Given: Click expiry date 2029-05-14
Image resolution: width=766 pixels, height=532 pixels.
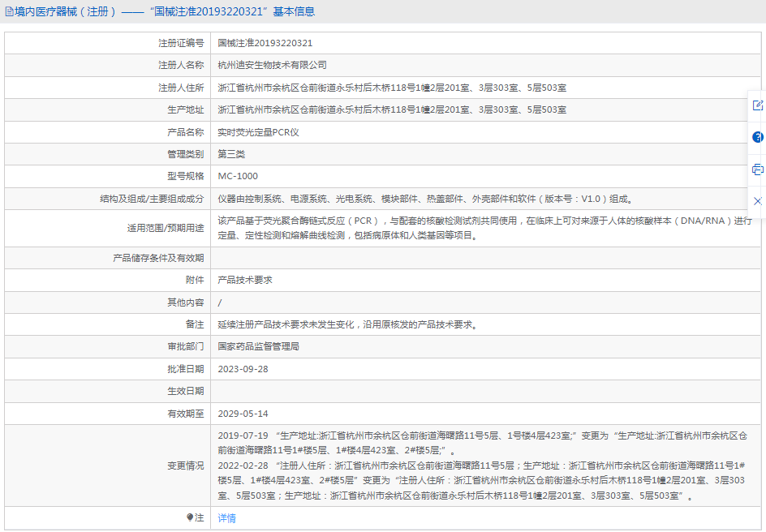Looking at the screenshot, I should click(x=243, y=414).
